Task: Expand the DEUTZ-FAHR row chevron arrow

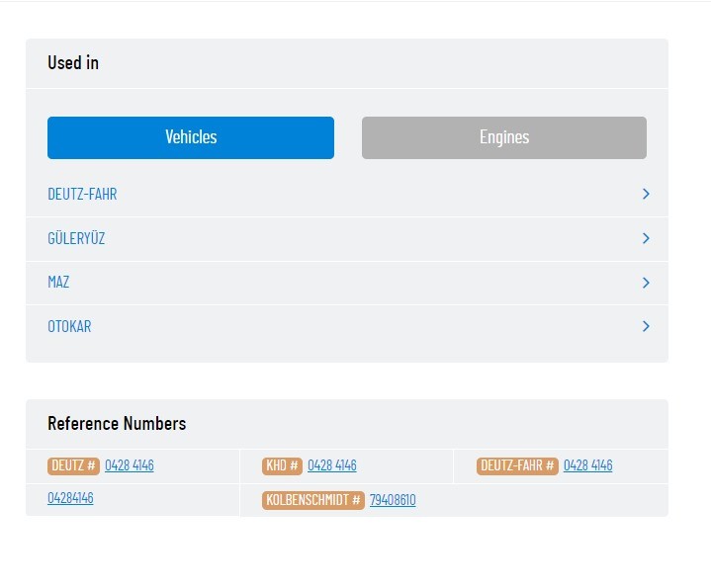Action: click(646, 195)
